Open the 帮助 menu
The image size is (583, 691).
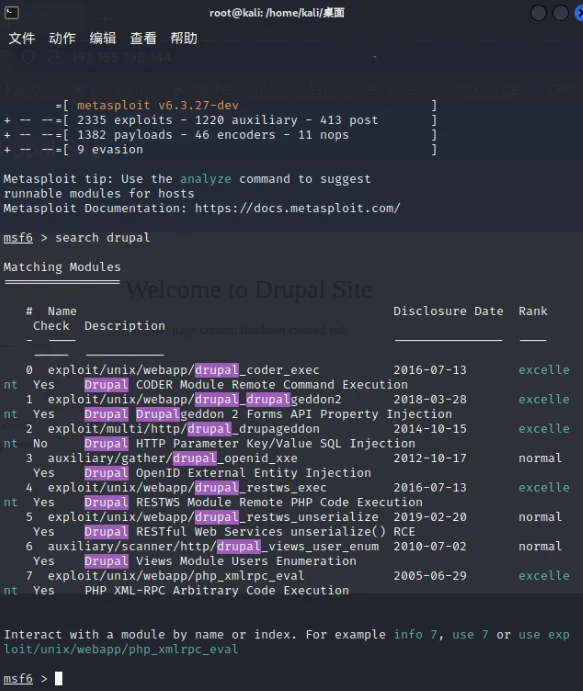(184, 38)
